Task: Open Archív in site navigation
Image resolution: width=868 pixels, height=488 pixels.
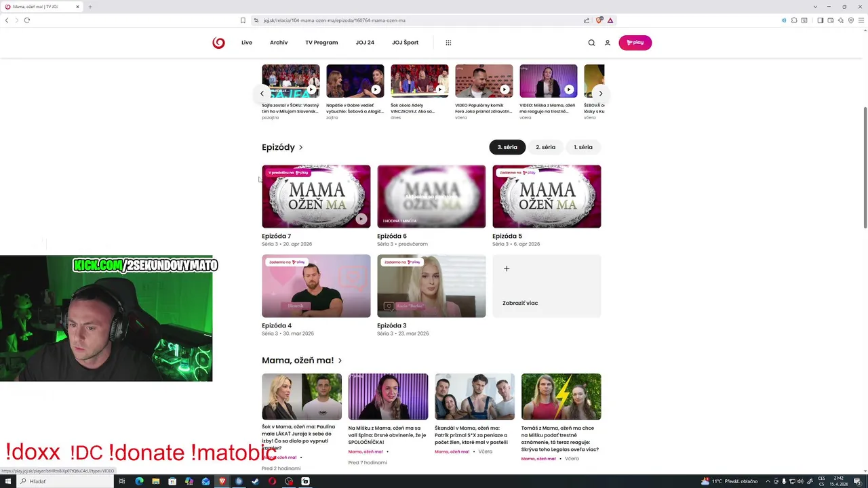Action: pos(279,43)
